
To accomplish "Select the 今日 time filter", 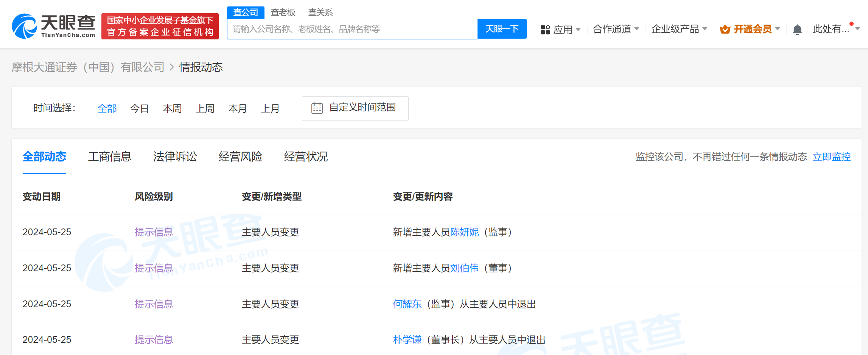I will coord(140,109).
